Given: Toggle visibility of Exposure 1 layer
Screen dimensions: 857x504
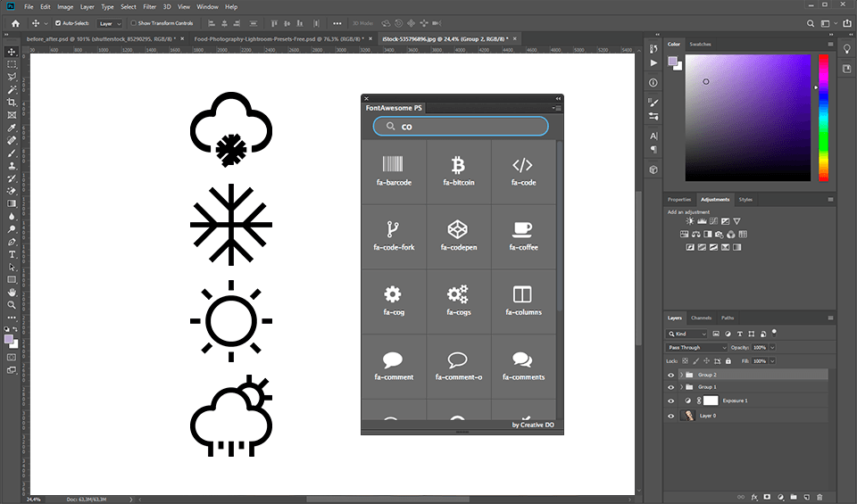Looking at the screenshot, I should pos(670,401).
